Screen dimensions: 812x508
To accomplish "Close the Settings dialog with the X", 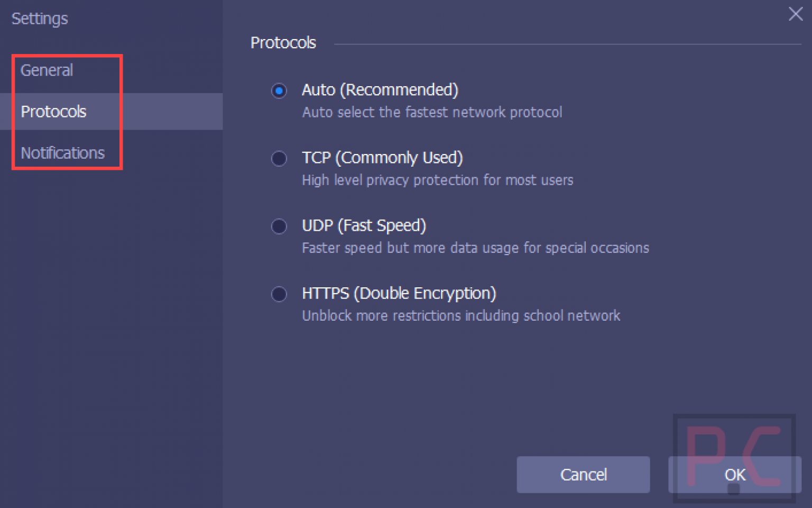I will (796, 14).
